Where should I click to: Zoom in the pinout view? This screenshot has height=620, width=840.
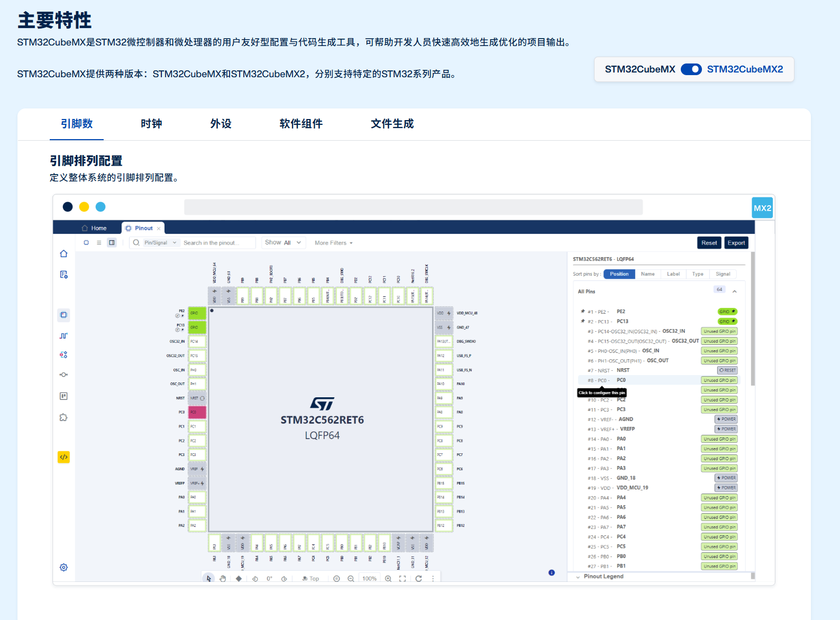388,579
